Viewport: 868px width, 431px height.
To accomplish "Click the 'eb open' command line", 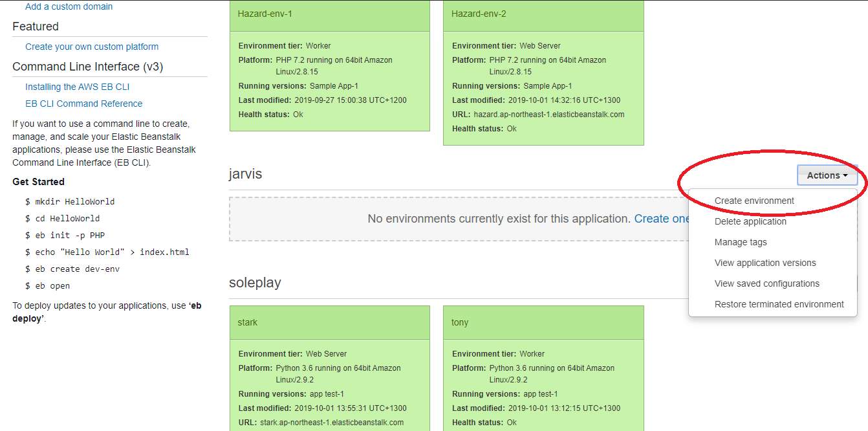I will pyautogui.click(x=48, y=285).
